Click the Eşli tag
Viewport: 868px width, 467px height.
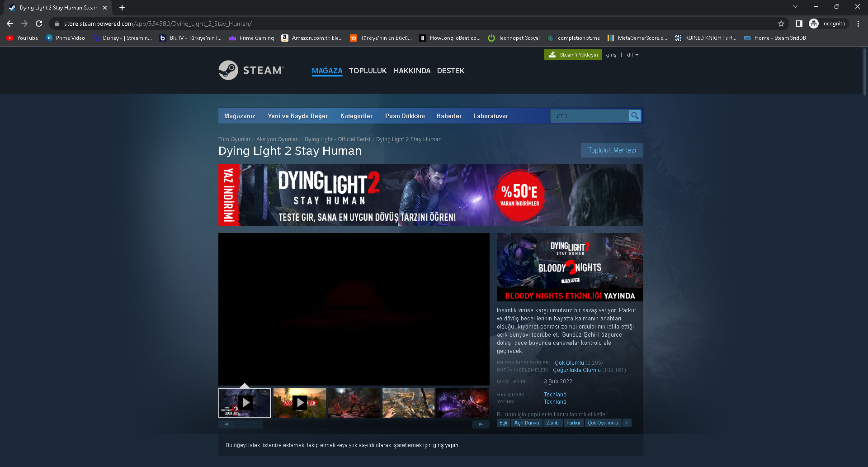[x=503, y=423]
